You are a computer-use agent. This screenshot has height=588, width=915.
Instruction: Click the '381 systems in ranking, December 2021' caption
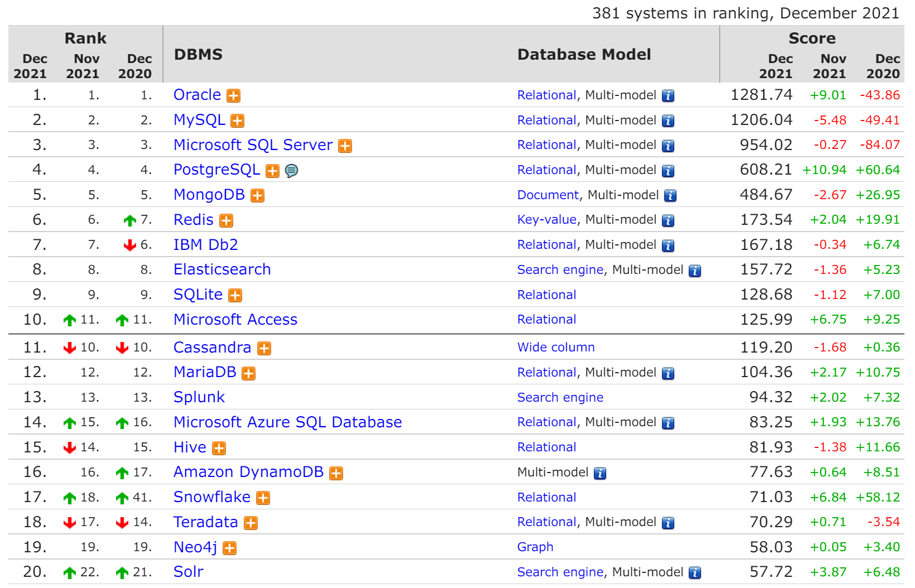(x=746, y=13)
